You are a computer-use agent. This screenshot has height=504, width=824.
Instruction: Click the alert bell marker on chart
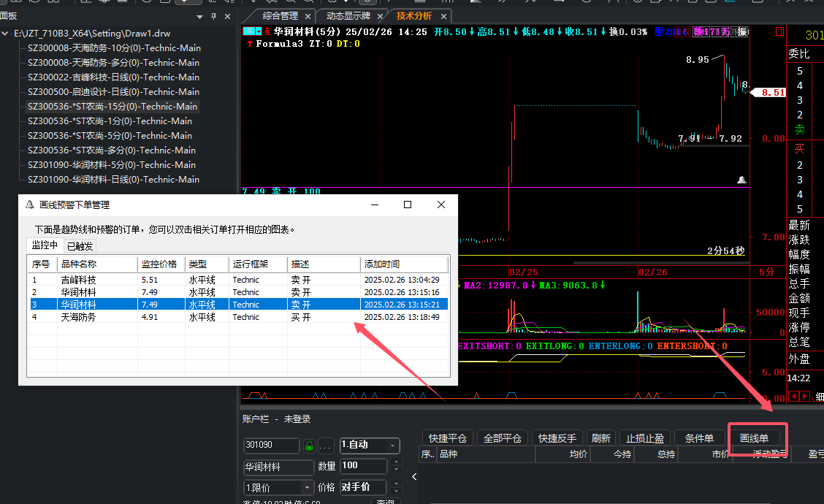click(x=741, y=180)
